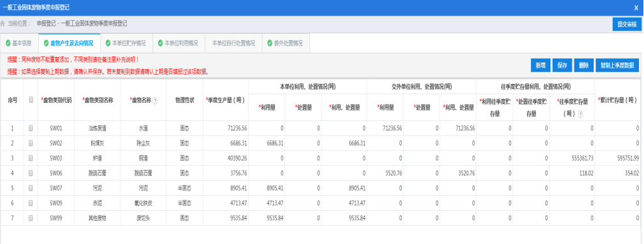644x244 pixels.
Task: Click the 申报登记 breadcrumb text
Action: click(x=46, y=24)
